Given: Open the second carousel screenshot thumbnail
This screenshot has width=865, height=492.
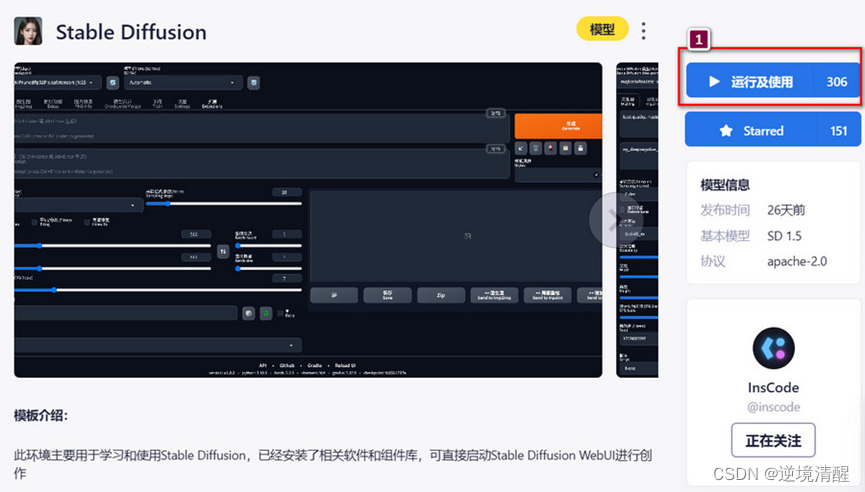Looking at the screenshot, I should 637,220.
